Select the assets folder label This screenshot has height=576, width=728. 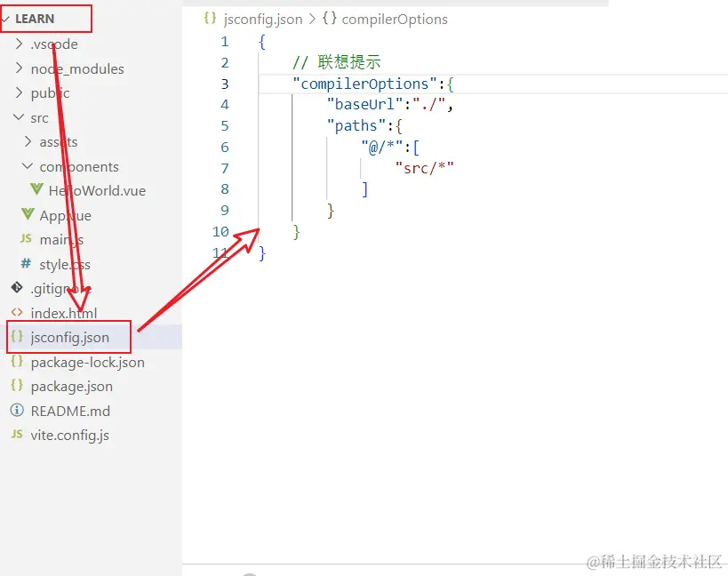[59, 142]
